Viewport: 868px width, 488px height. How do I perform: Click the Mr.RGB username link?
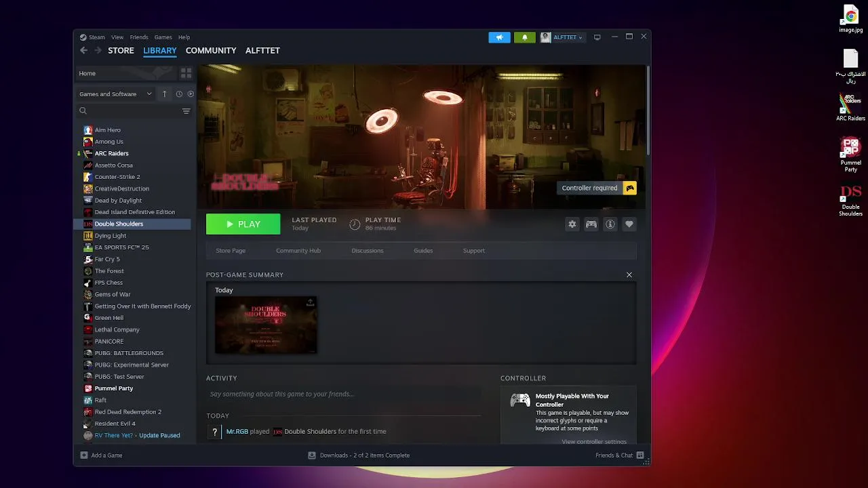point(237,432)
